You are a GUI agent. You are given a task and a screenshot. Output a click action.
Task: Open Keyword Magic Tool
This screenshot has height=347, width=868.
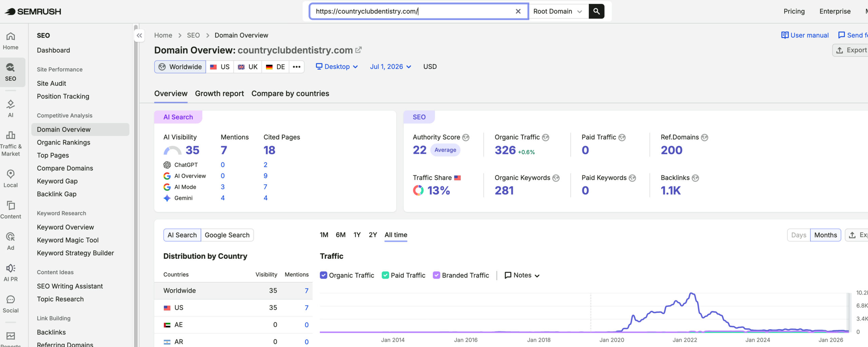68,240
